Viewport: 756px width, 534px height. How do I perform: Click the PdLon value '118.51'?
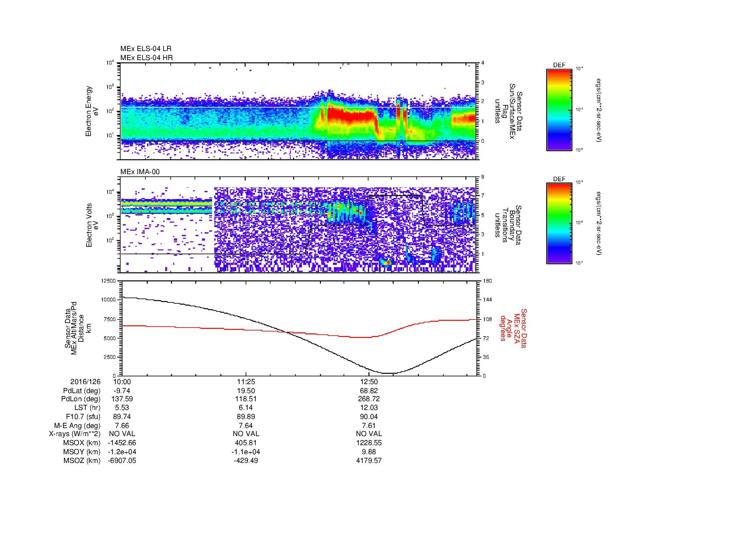pyautogui.click(x=246, y=399)
